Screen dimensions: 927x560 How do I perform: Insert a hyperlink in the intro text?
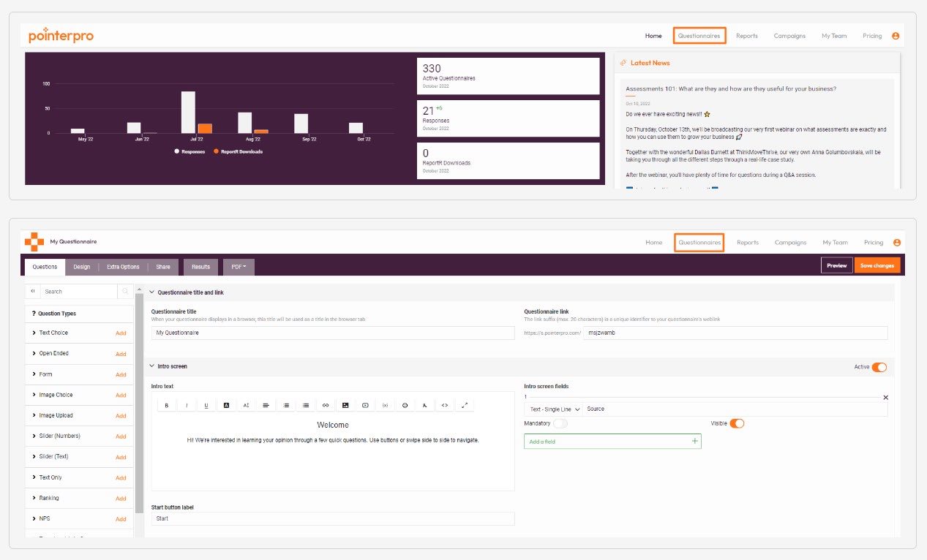[326, 404]
